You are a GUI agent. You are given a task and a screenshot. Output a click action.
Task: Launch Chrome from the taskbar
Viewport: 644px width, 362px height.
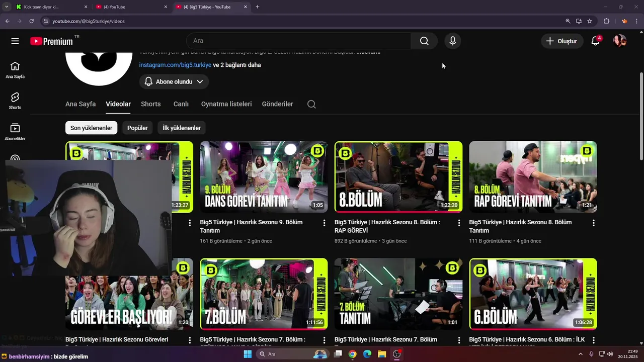[352, 354]
